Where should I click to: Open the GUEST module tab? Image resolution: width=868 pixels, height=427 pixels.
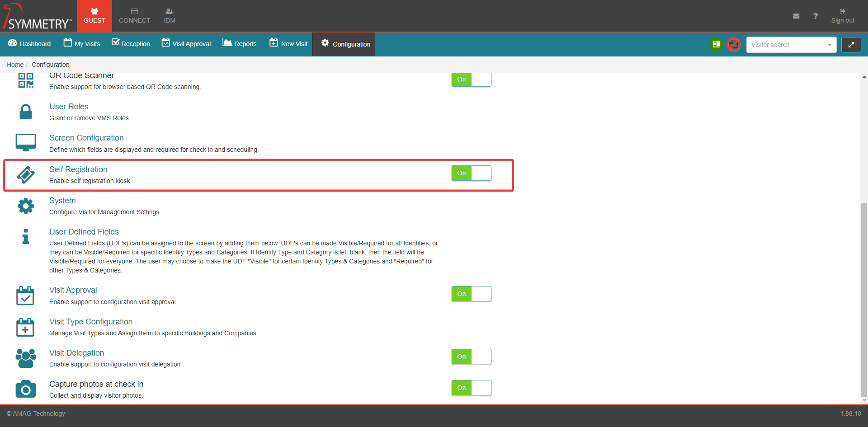tap(94, 16)
